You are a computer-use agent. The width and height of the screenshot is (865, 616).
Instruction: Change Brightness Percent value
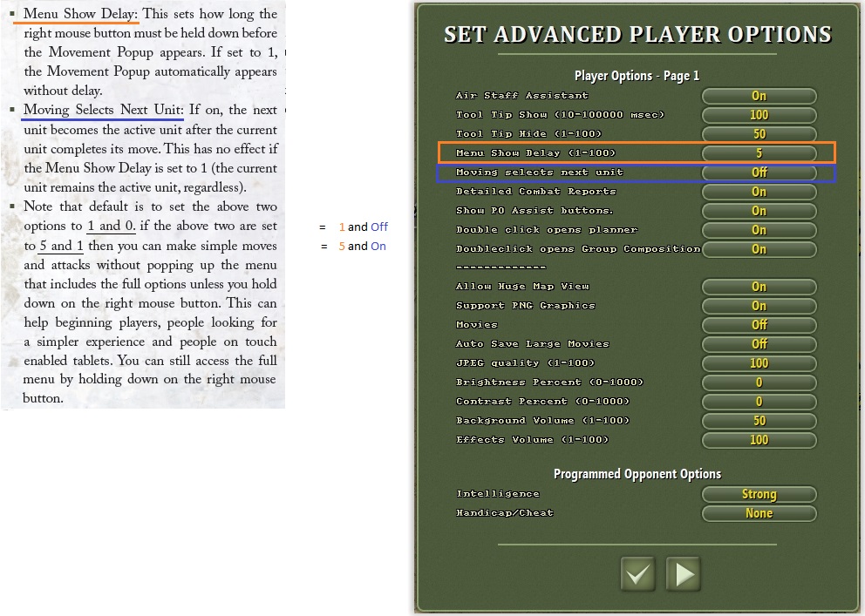(759, 382)
